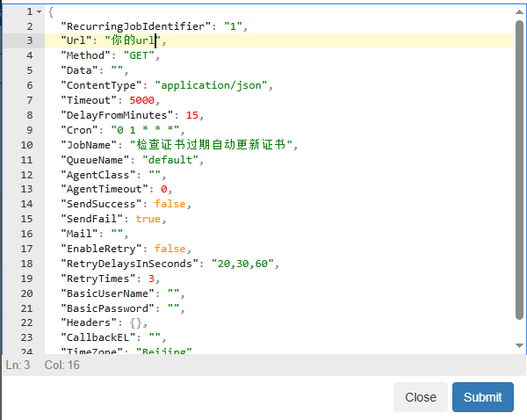Click line number 23 in gutter
This screenshot has height=420, width=527.
coord(26,337)
